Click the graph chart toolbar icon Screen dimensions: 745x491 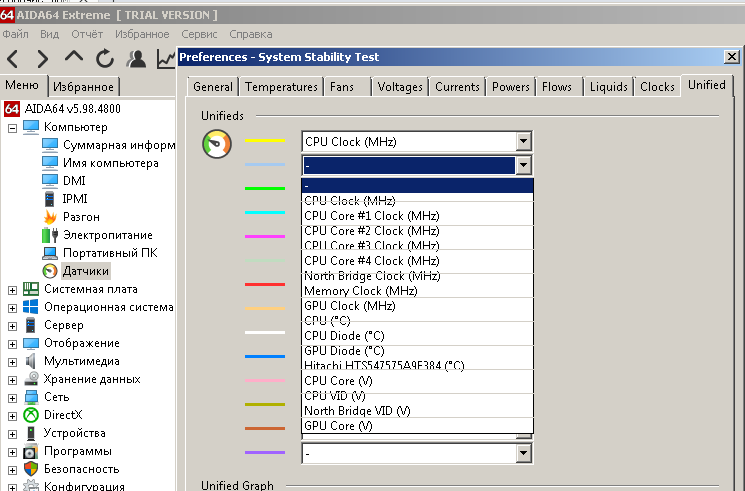pyautogui.click(x=166, y=59)
